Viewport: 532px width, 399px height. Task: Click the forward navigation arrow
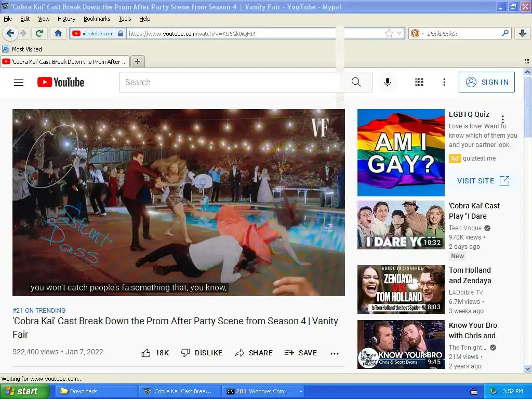(23, 33)
